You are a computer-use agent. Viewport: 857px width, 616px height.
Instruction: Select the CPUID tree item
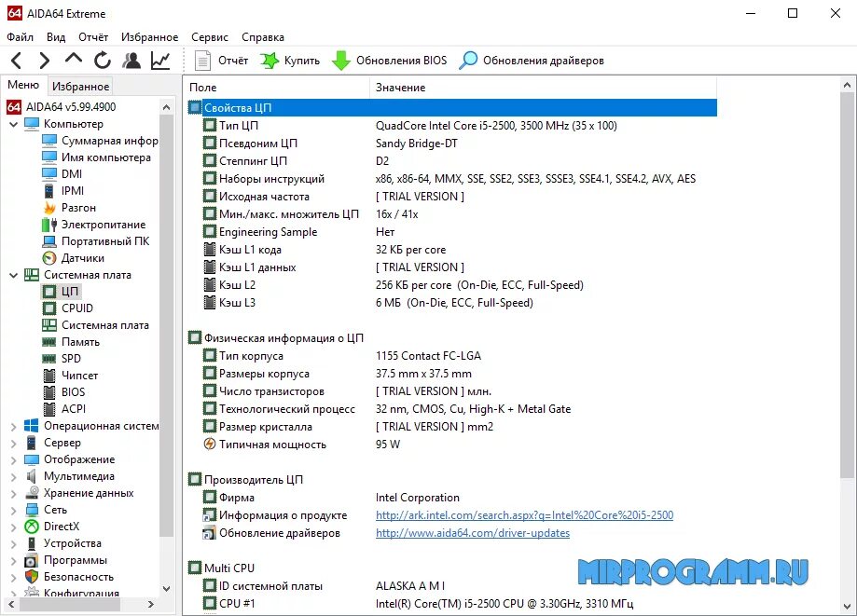(77, 308)
